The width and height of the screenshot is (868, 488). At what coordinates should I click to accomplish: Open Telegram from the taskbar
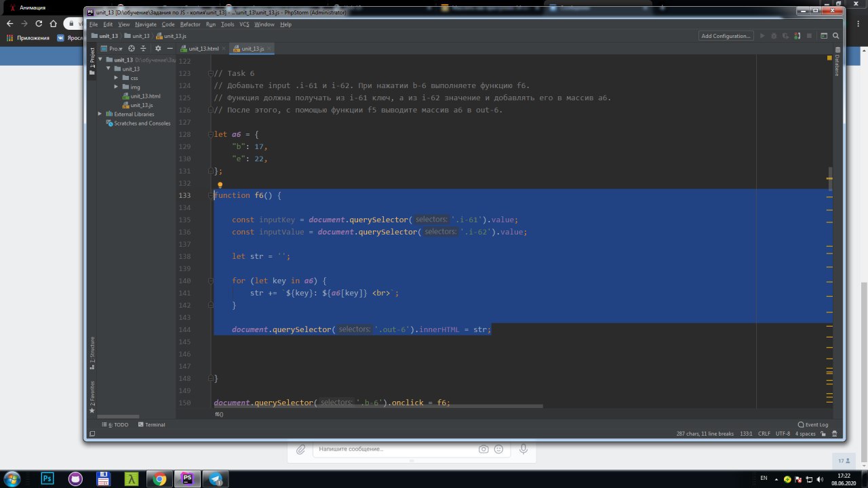coord(216,479)
